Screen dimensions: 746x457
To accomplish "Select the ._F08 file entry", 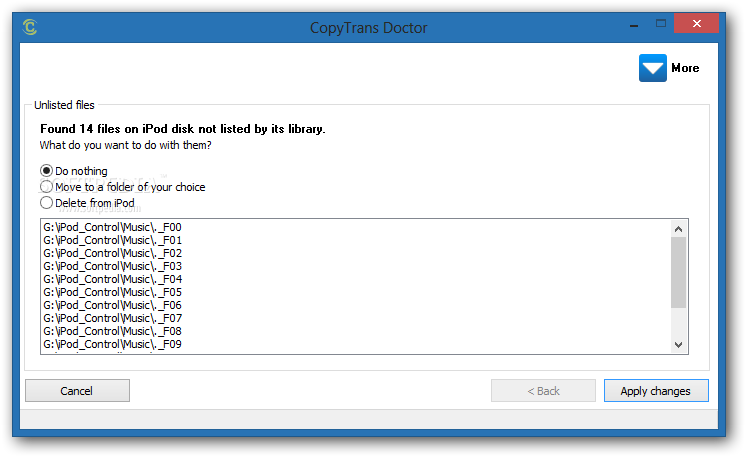I will coord(112,331).
